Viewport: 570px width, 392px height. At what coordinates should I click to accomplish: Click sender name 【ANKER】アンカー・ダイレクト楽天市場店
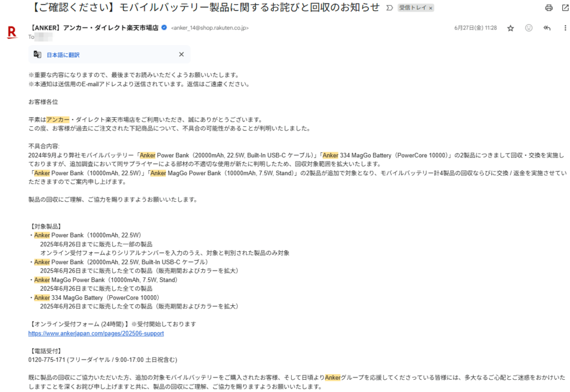(94, 28)
